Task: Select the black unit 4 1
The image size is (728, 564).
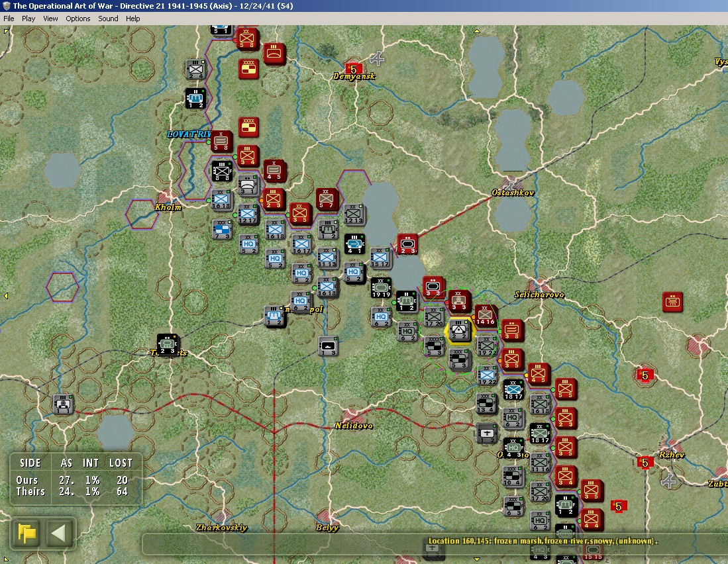Action: coord(354,244)
